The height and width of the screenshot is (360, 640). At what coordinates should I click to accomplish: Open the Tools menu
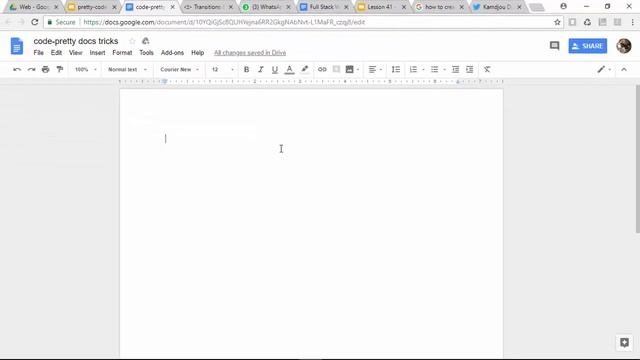coord(146,53)
